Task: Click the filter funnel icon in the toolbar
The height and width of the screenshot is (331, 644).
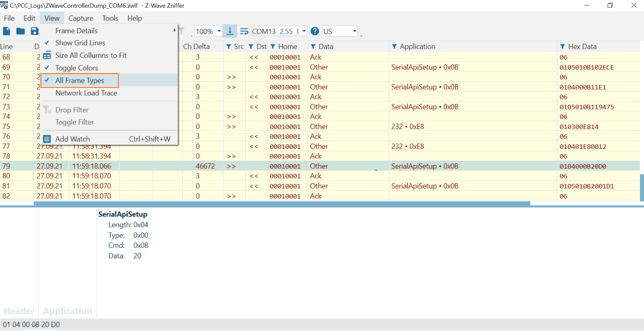Action: point(182,31)
